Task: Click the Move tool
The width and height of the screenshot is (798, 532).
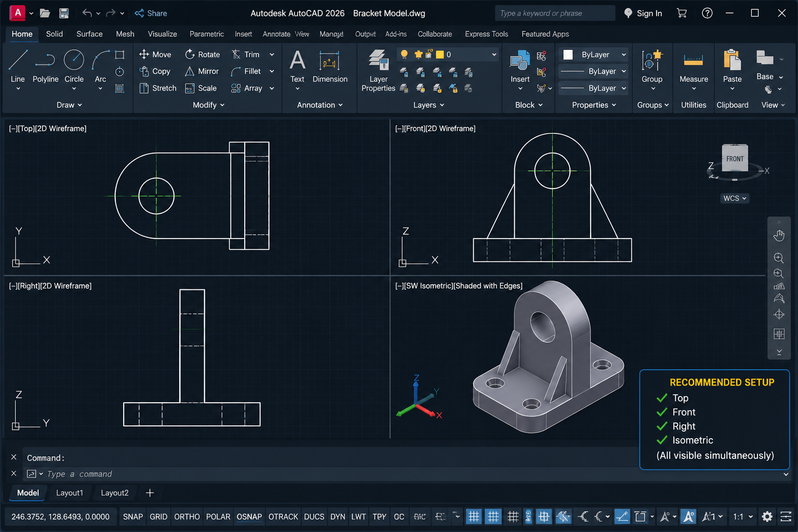Action: [x=155, y=54]
